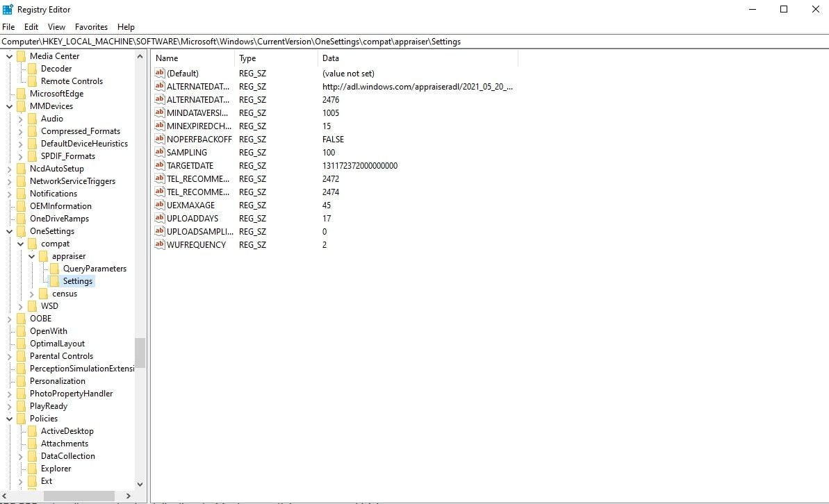The image size is (829, 504).
Task: Open the Edit menu
Action: point(30,26)
